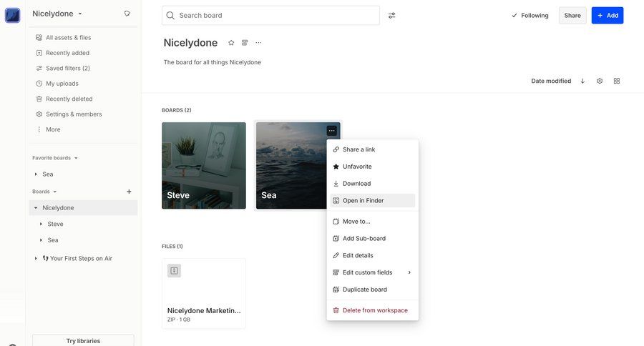Select Delete from workspace
The height and width of the screenshot is (346, 644).
coord(373,310)
